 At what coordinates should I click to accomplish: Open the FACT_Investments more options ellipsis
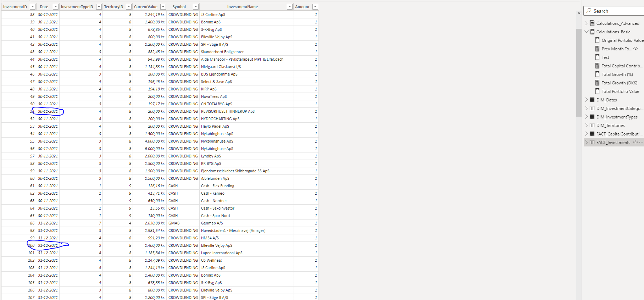coord(641,142)
